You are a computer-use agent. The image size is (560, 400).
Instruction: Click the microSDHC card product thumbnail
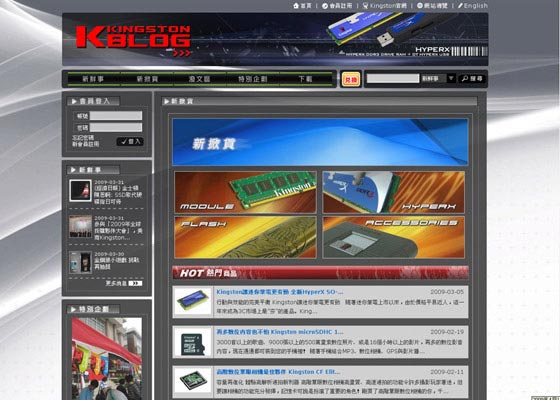click(x=192, y=342)
